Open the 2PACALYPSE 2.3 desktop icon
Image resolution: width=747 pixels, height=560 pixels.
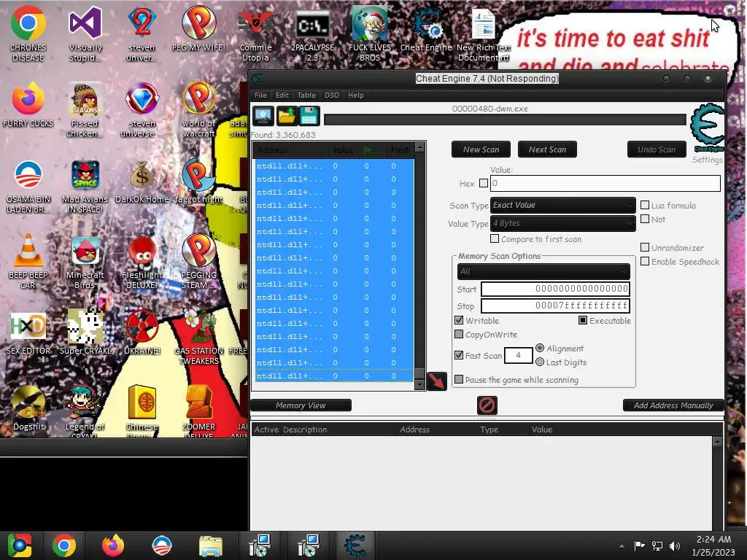[312, 34]
